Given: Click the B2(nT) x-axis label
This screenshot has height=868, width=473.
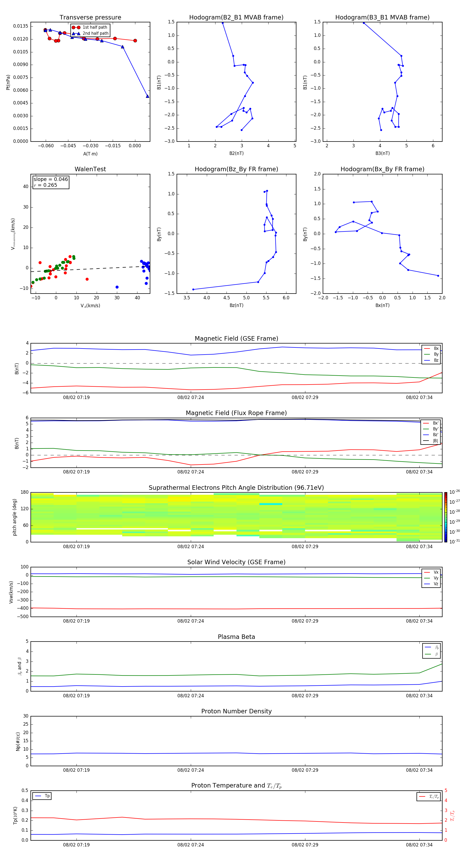Looking at the screenshot, I should pyautogui.click(x=236, y=153).
